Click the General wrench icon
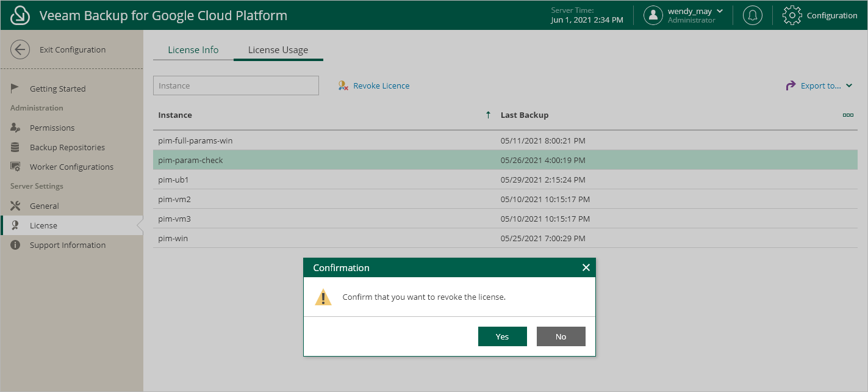The width and height of the screenshot is (868, 392). [x=15, y=206]
